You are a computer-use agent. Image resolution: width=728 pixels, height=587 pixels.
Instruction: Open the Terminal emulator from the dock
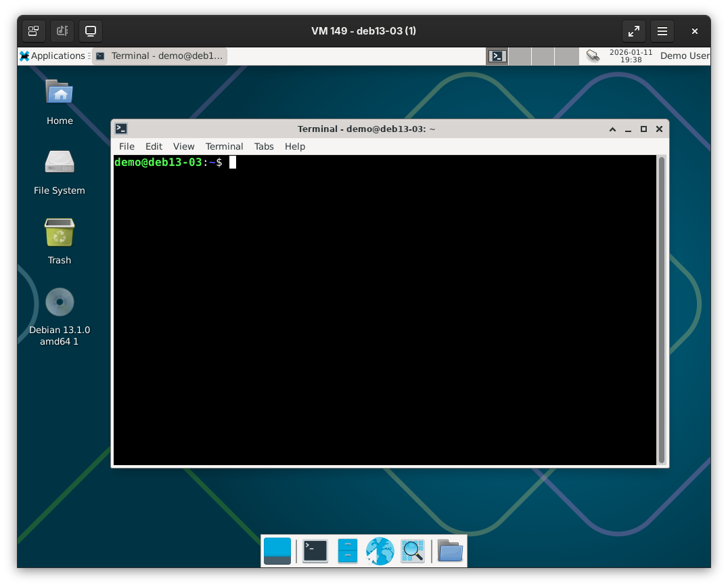coord(315,551)
